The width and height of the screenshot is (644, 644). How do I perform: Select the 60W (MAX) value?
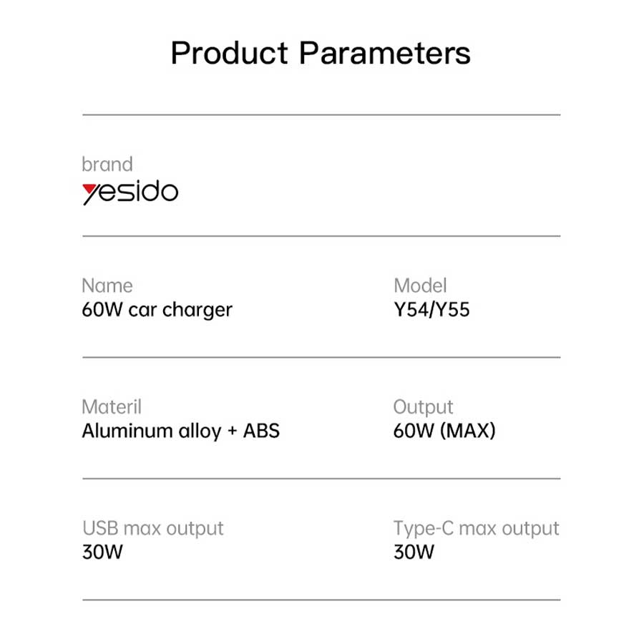tap(444, 431)
